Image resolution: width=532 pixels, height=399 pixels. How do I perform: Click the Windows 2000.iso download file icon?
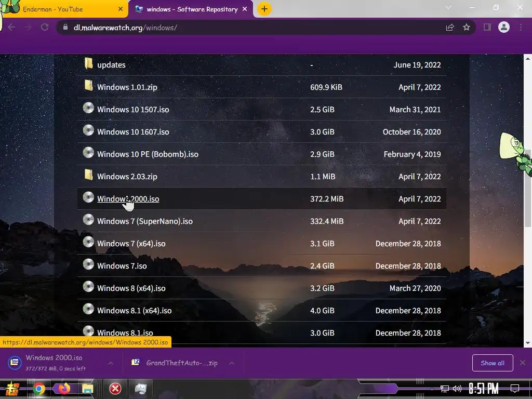tap(15, 362)
